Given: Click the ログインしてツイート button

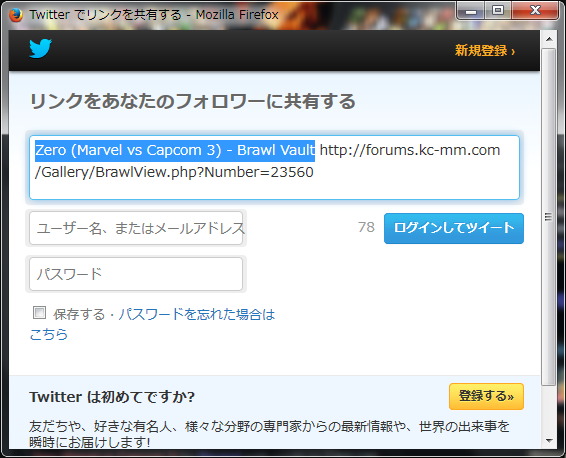Looking at the screenshot, I should pos(454,228).
